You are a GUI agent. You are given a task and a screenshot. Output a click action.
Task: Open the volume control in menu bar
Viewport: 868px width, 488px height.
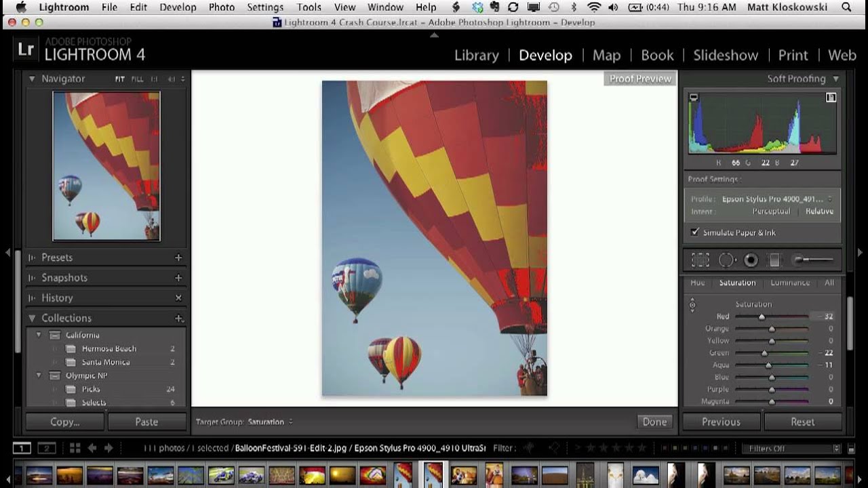pyautogui.click(x=614, y=7)
